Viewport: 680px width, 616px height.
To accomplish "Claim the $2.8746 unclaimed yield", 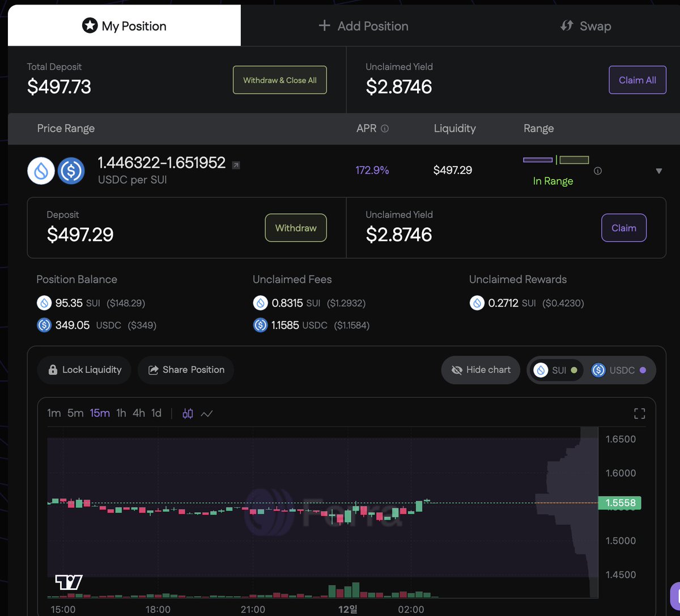I will pos(624,228).
